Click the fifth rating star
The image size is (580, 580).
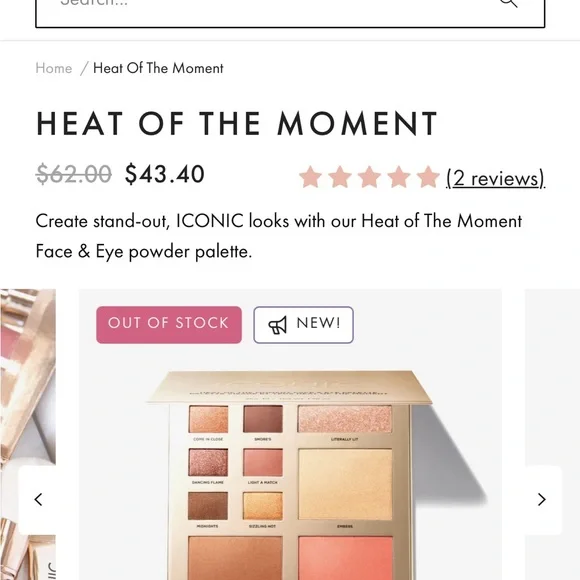(x=428, y=177)
